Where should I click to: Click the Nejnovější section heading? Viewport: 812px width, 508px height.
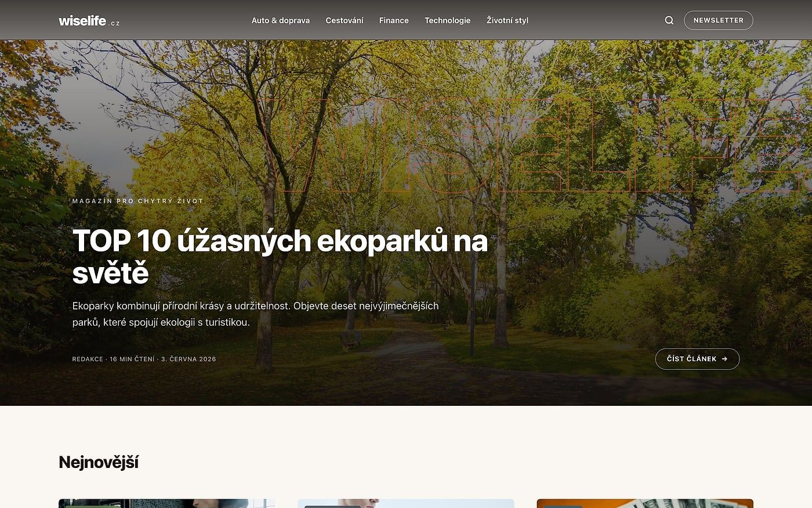pyautogui.click(x=99, y=462)
